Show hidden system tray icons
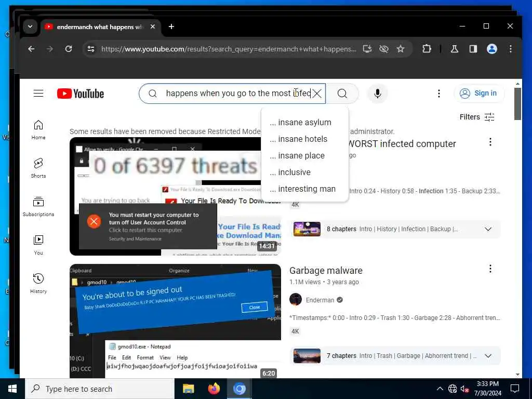The height and width of the screenshot is (399, 532). point(440,389)
